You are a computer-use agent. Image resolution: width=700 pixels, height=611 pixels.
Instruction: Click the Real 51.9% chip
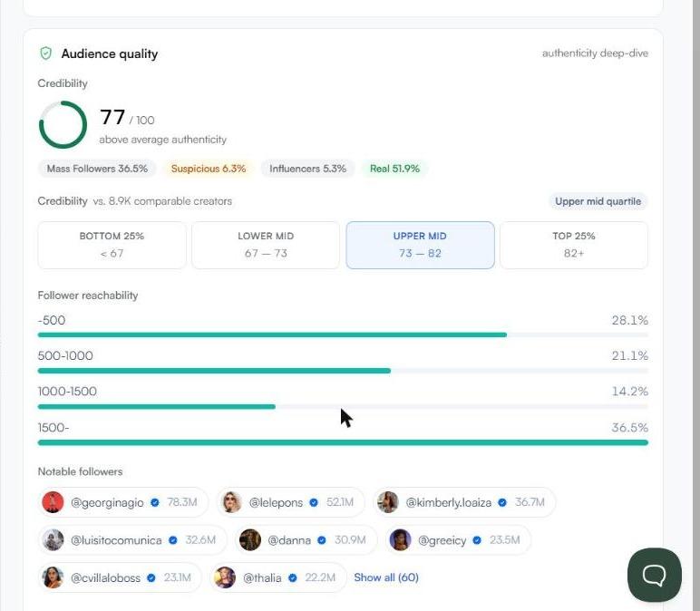[x=394, y=169]
